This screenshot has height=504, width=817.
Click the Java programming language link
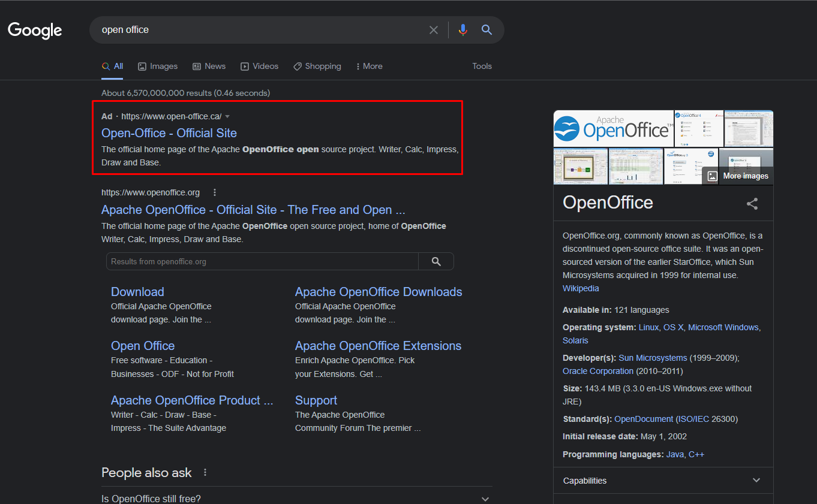[x=675, y=454]
